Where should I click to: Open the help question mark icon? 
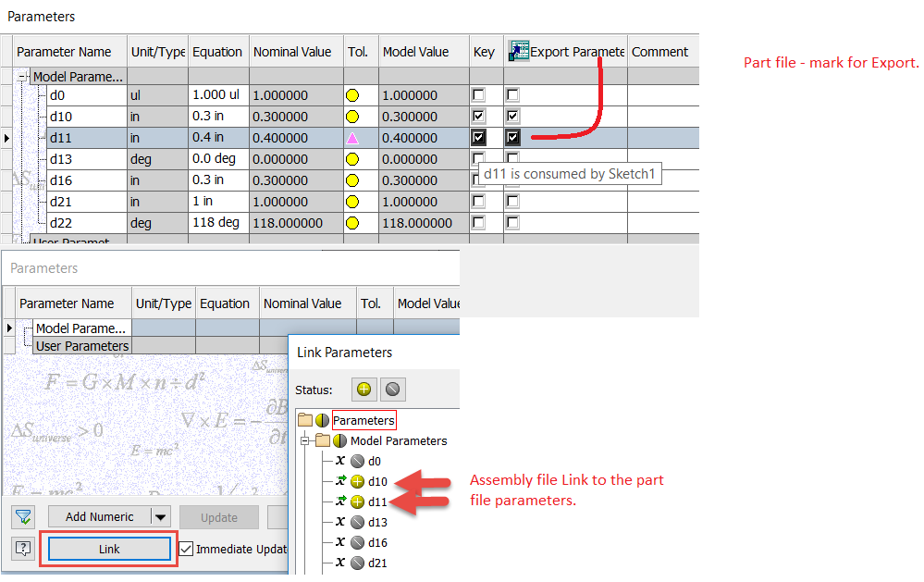(x=21, y=548)
